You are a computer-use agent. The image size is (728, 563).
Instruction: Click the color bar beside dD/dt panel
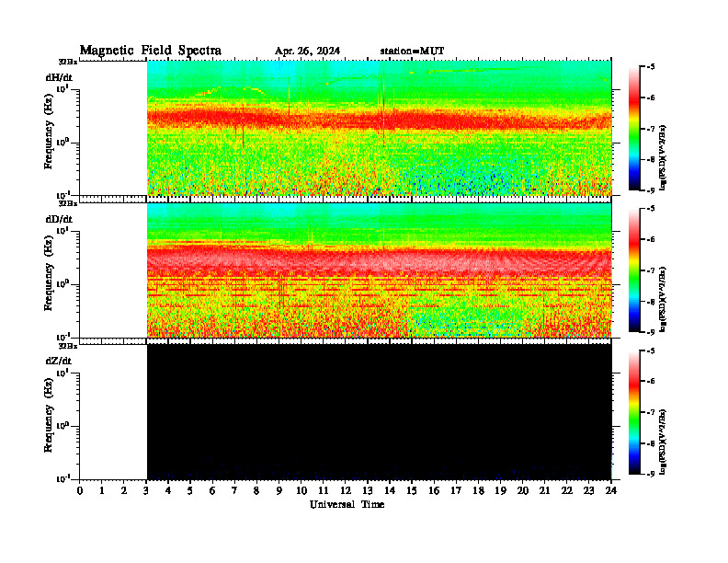(634, 270)
